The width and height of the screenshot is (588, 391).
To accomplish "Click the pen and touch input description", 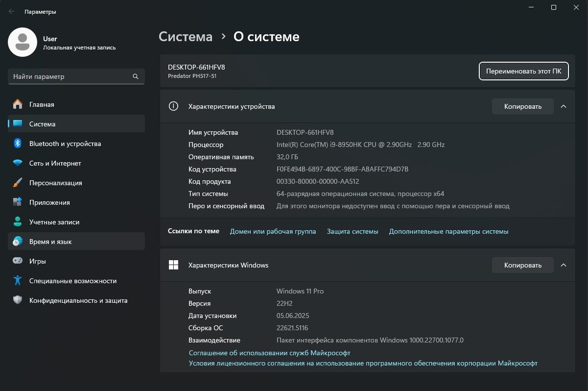I will [x=393, y=206].
